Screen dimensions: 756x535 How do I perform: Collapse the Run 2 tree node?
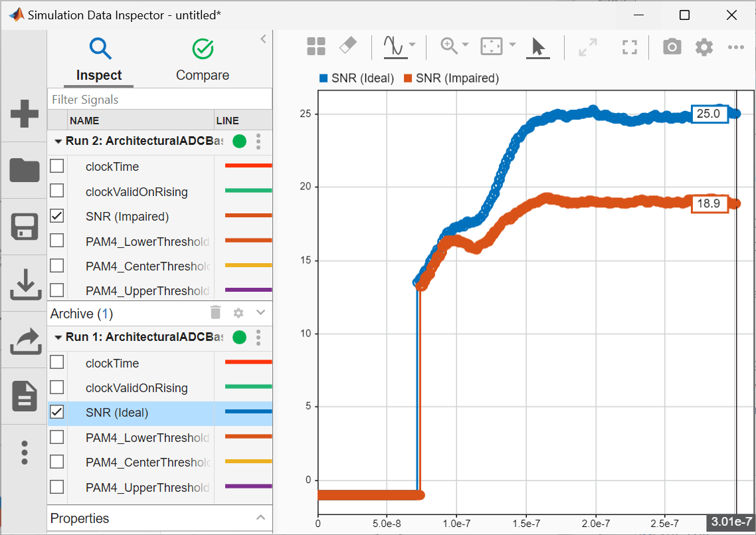(58, 142)
